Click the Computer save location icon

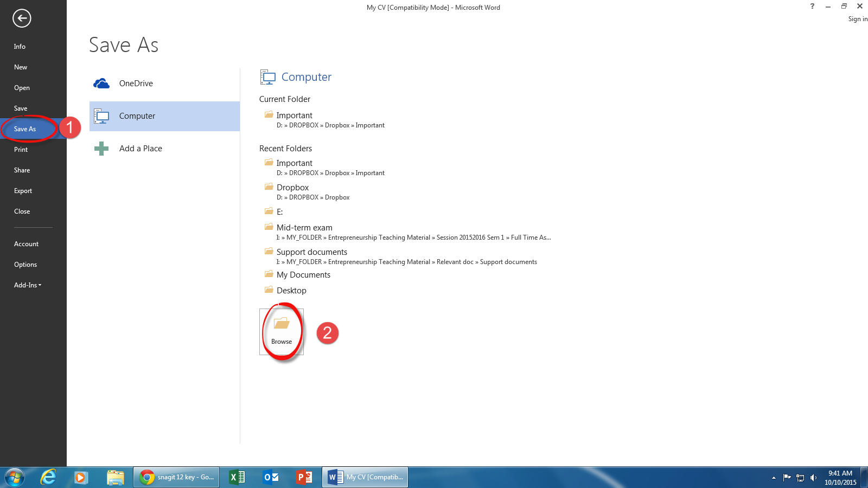(x=101, y=115)
